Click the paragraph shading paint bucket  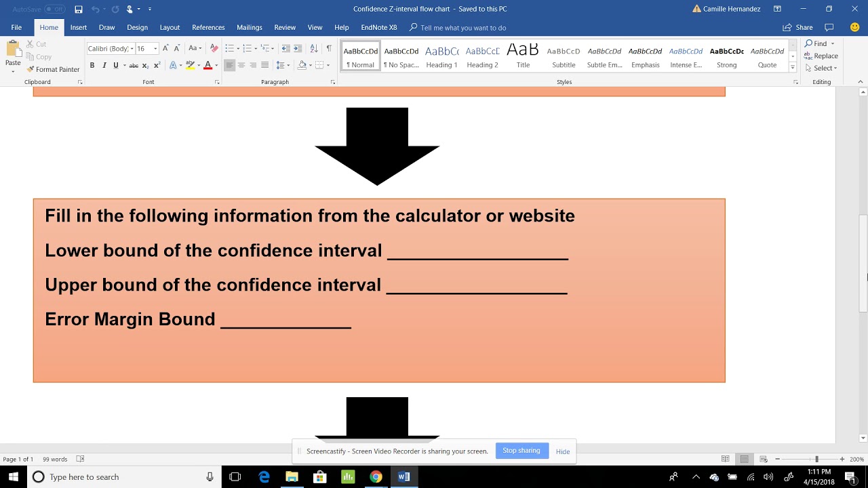tap(302, 65)
